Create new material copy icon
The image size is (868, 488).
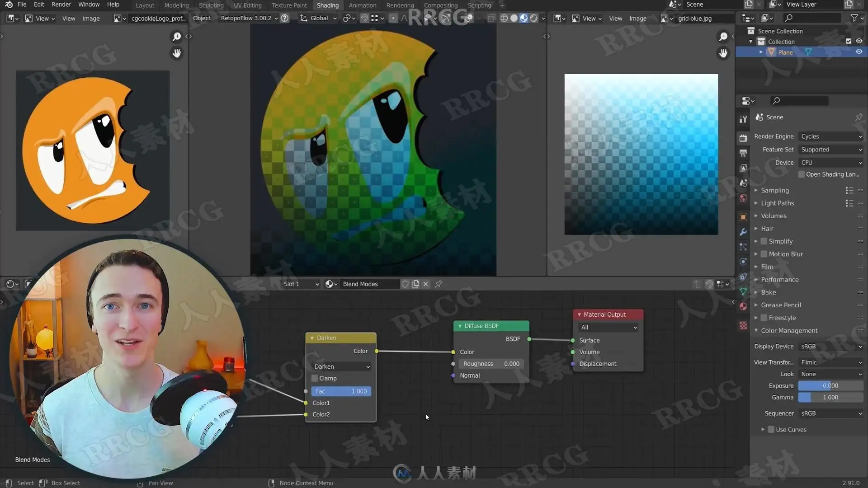[x=415, y=284]
